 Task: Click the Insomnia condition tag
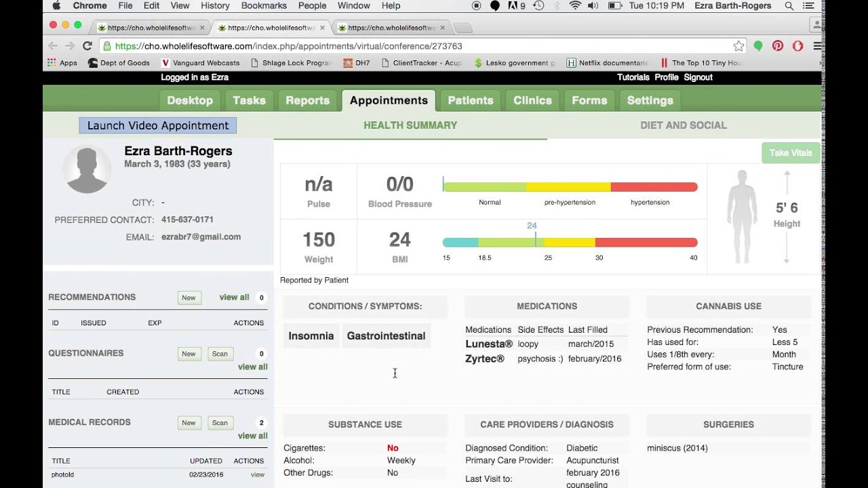click(x=311, y=335)
